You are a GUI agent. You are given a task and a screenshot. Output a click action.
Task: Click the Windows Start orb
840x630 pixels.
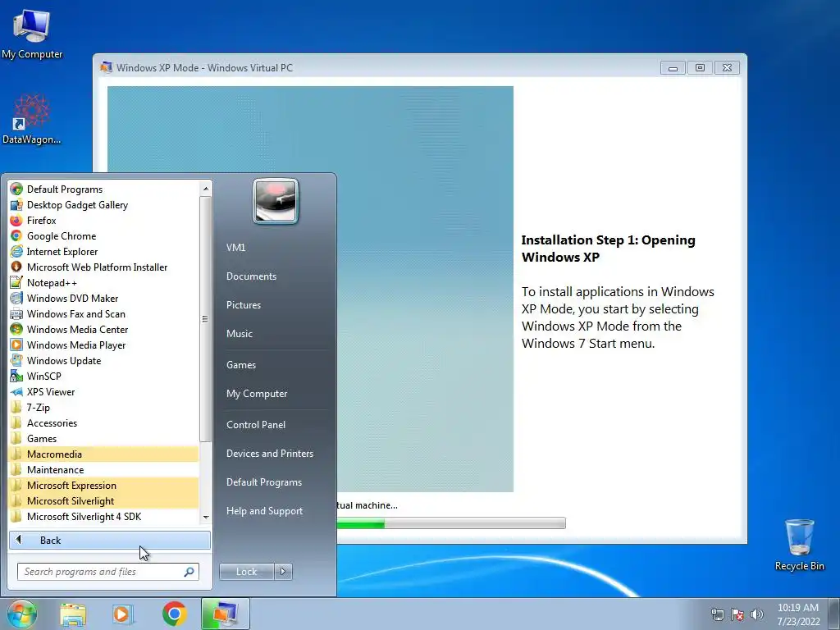(x=22, y=614)
